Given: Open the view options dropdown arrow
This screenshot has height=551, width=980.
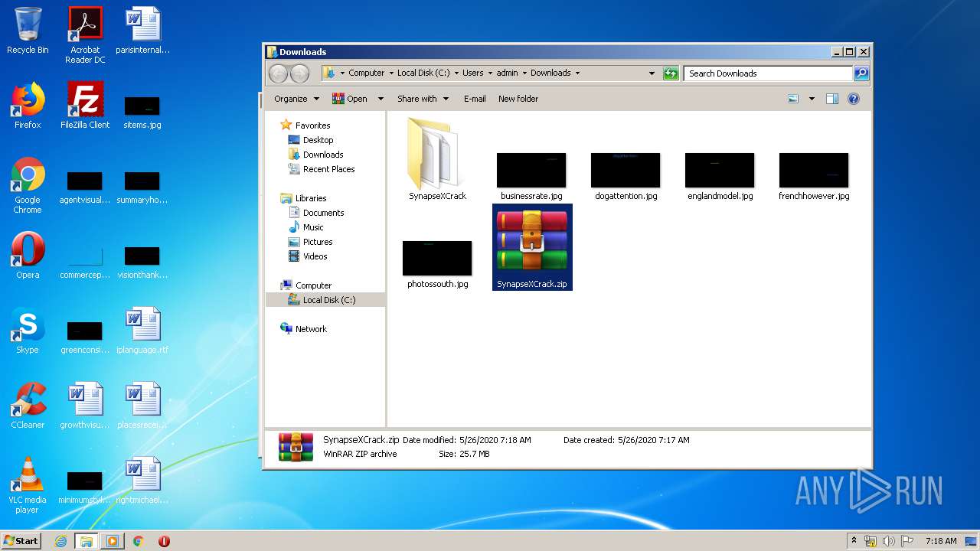Looking at the screenshot, I should (x=812, y=99).
